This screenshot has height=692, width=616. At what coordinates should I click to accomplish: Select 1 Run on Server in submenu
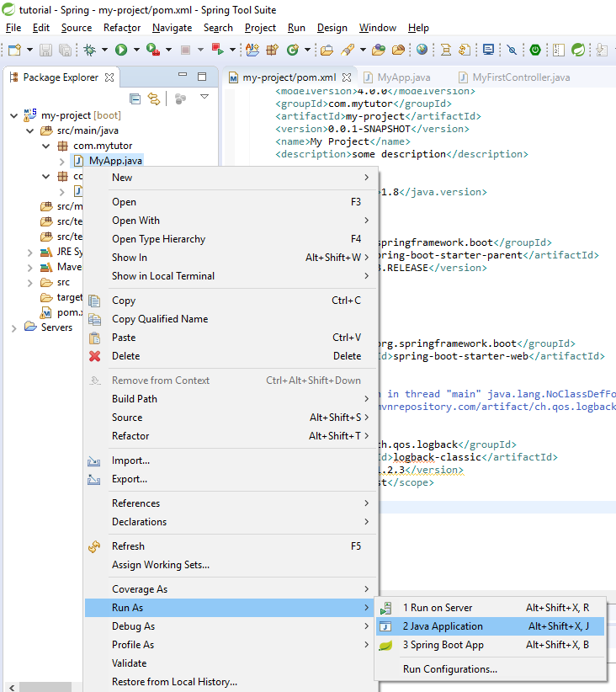[490, 608]
